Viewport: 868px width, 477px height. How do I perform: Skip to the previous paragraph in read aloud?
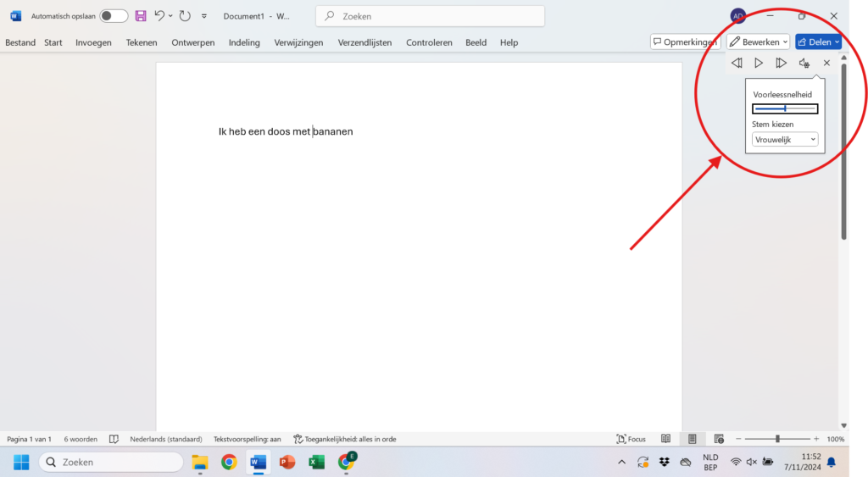(x=737, y=63)
